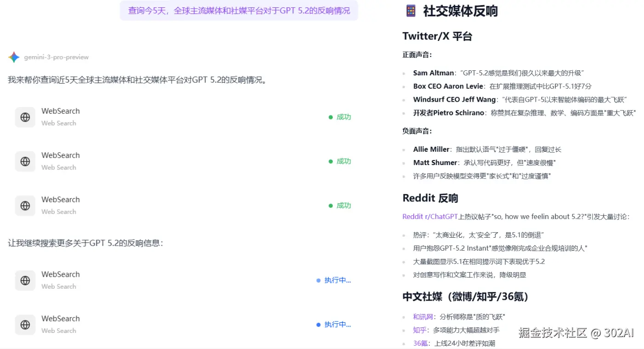Viewport: 644px width, 349px height.
Task: Open the 知乎 source link
Action: (420, 330)
